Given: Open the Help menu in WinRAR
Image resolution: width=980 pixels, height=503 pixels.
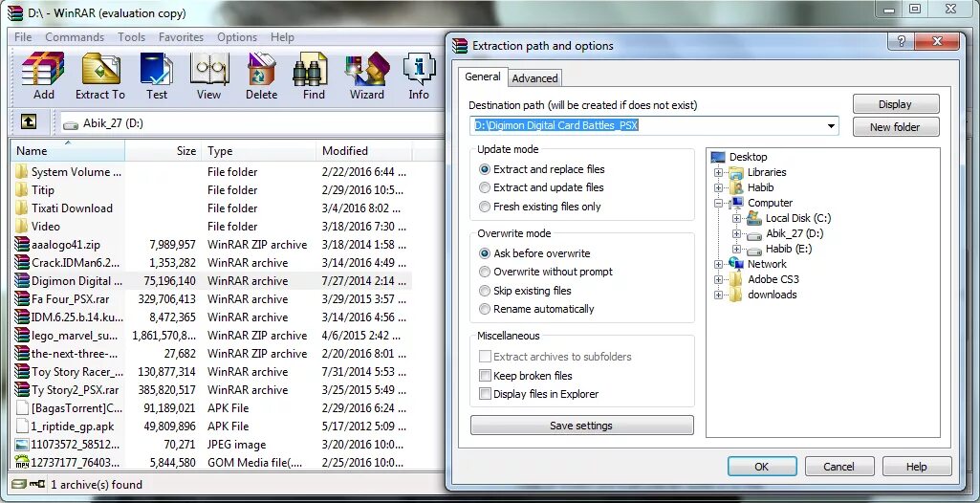Looking at the screenshot, I should click(x=282, y=37).
